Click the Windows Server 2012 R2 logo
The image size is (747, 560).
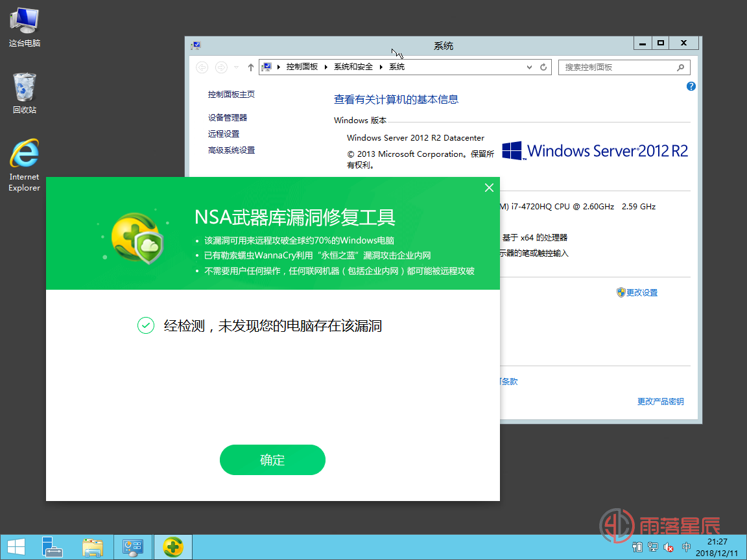pyautogui.click(x=595, y=151)
